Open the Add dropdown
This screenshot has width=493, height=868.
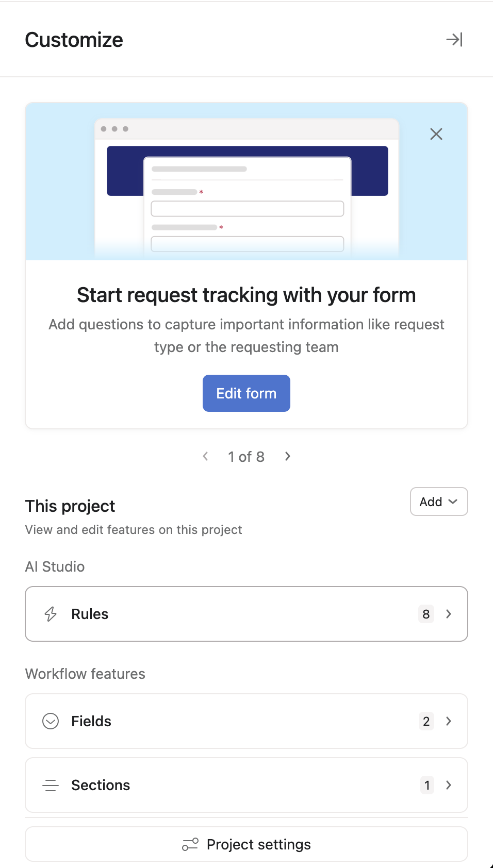(439, 502)
